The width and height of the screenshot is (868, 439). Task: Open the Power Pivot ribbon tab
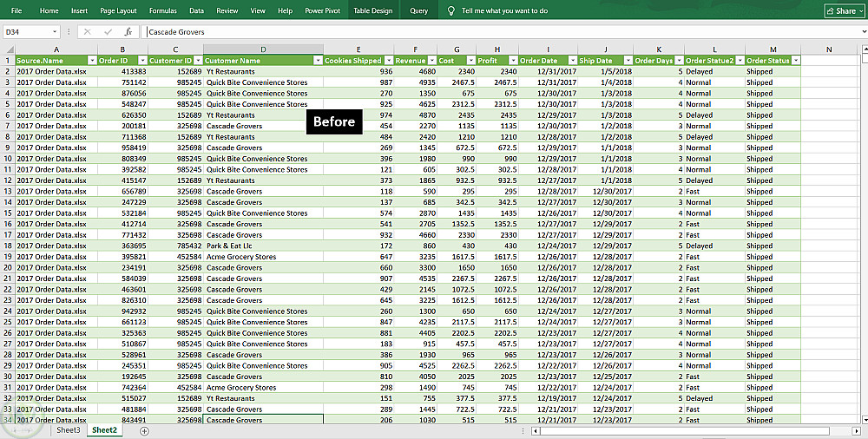point(323,11)
